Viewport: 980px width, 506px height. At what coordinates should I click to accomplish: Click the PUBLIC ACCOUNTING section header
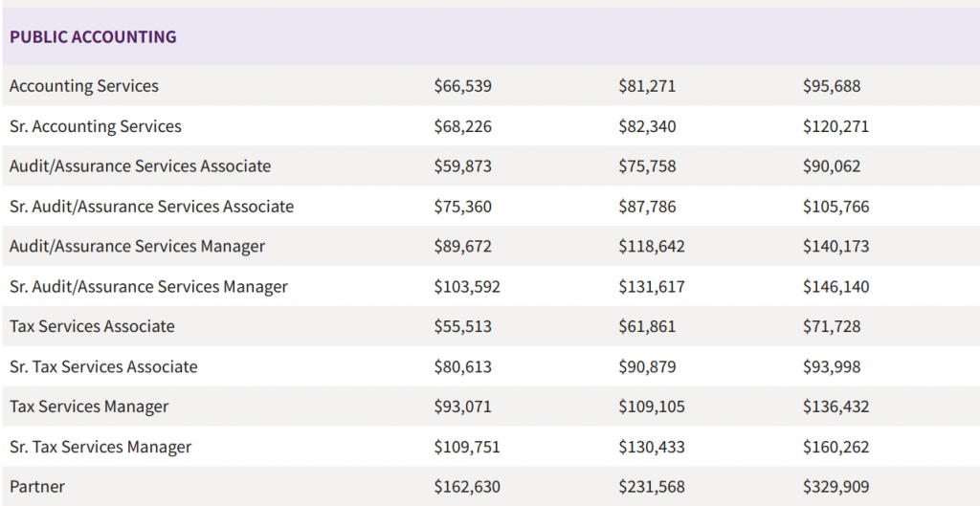[x=93, y=37]
